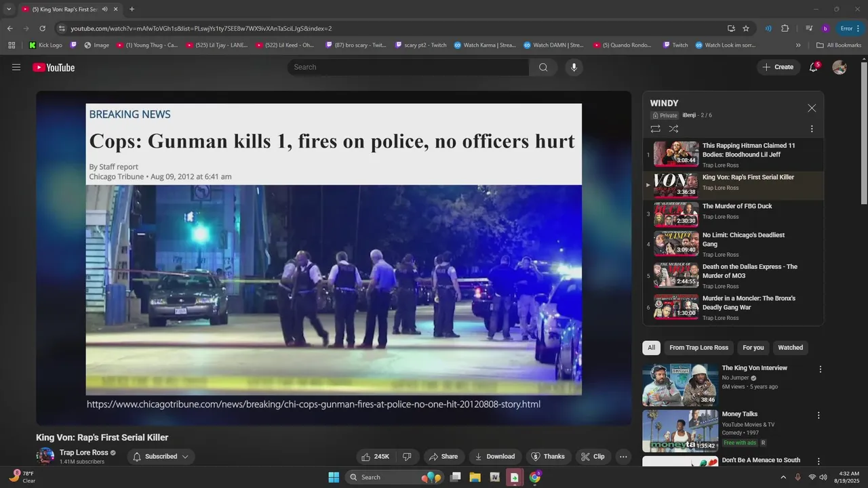Open more actions ellipsis beside Clip
Screen dimensions: 868x488
click(623, 457)
